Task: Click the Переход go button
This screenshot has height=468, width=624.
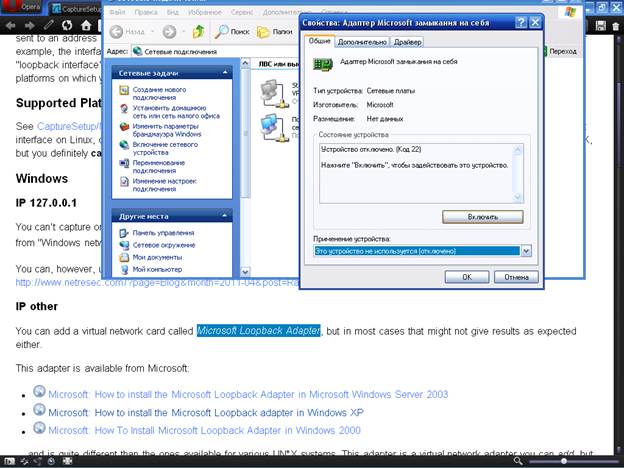Action: click(561, 51)
